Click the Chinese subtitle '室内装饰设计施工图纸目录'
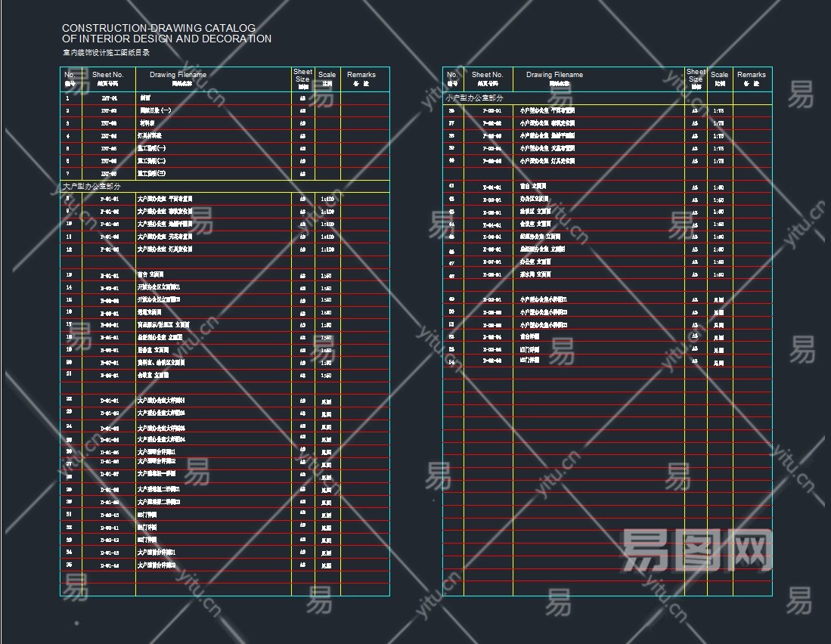831x644 pixels. click(x=106, y=52)
